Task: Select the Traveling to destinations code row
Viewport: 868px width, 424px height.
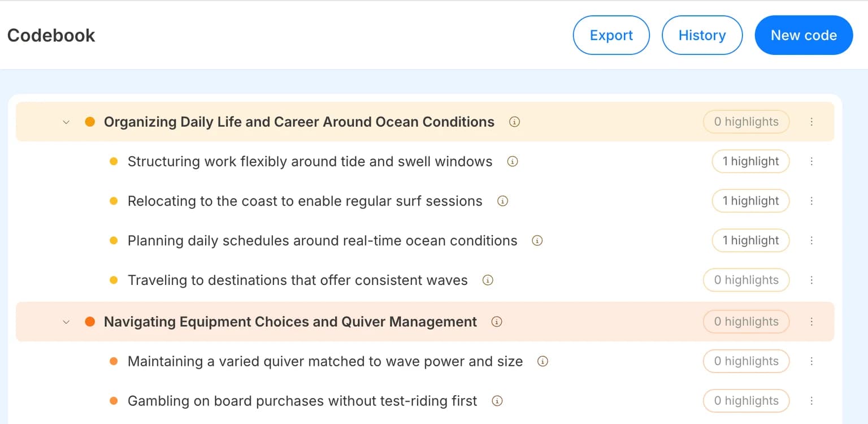Action: point(425,280)
